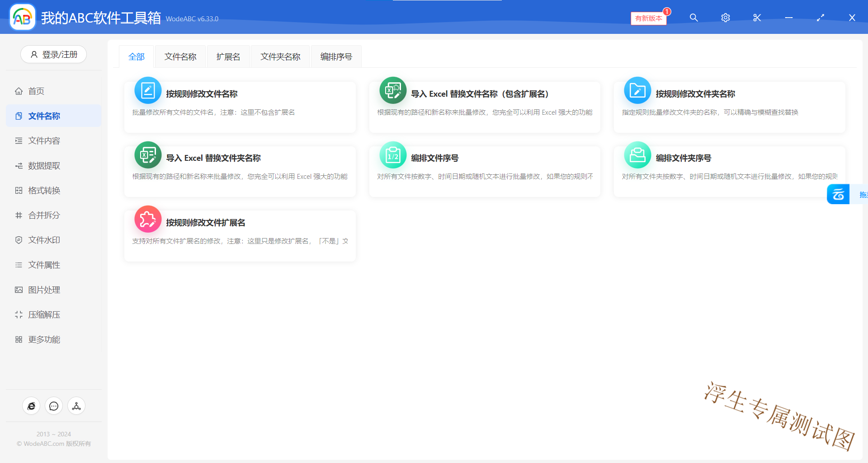Click the 登录/注册 login button
The width and height of the screenshot is (868, 463).
click(x=53, y=55)
